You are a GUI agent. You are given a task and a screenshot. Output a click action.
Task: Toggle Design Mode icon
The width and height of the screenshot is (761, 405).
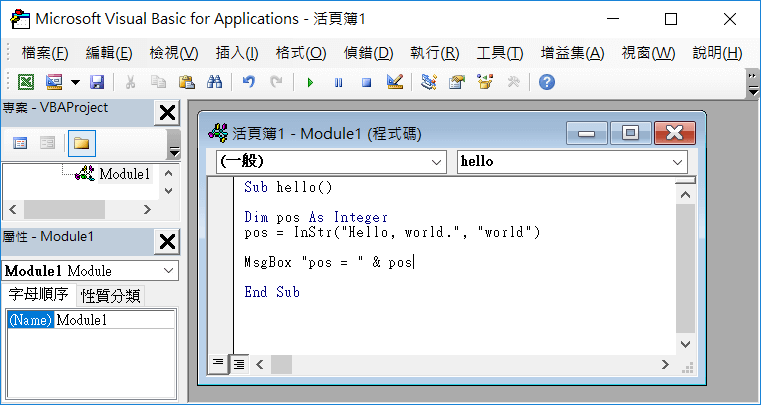(395, 82)
